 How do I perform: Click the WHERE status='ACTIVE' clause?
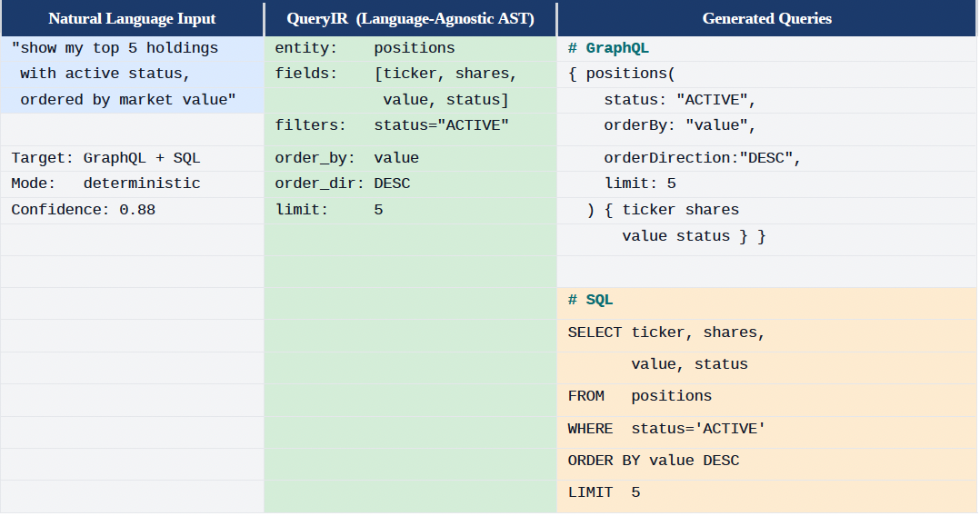pyautogui.click(x=666, y=429)
